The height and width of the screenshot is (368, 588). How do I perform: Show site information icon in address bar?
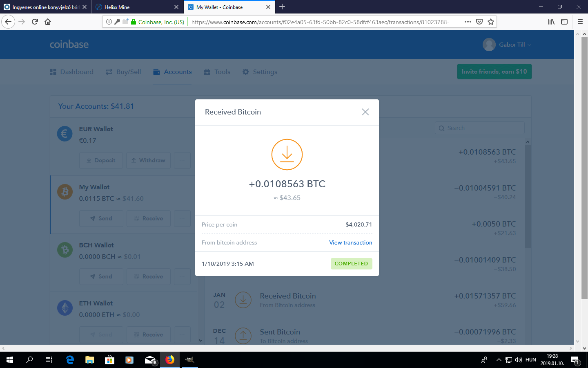(109, 22)
